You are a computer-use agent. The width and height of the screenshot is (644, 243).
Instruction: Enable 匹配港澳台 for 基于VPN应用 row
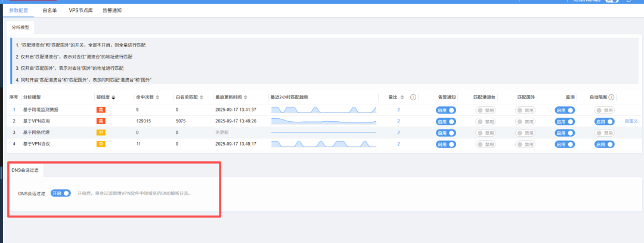click(485, 121)
